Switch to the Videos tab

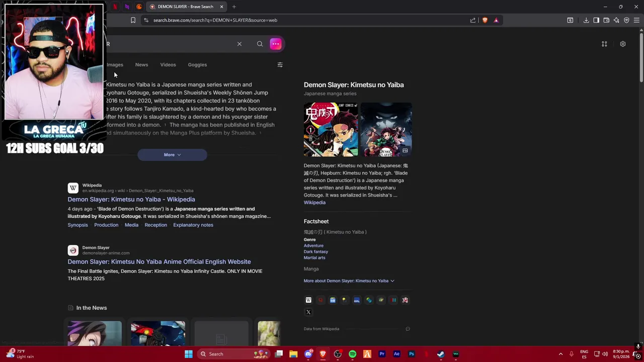(168, 64)
